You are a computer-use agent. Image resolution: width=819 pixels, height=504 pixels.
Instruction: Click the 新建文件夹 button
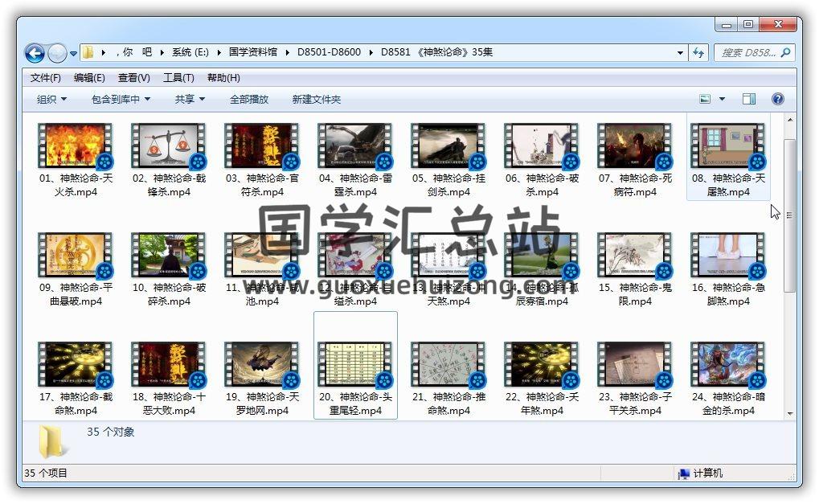(x=316, y=99)
